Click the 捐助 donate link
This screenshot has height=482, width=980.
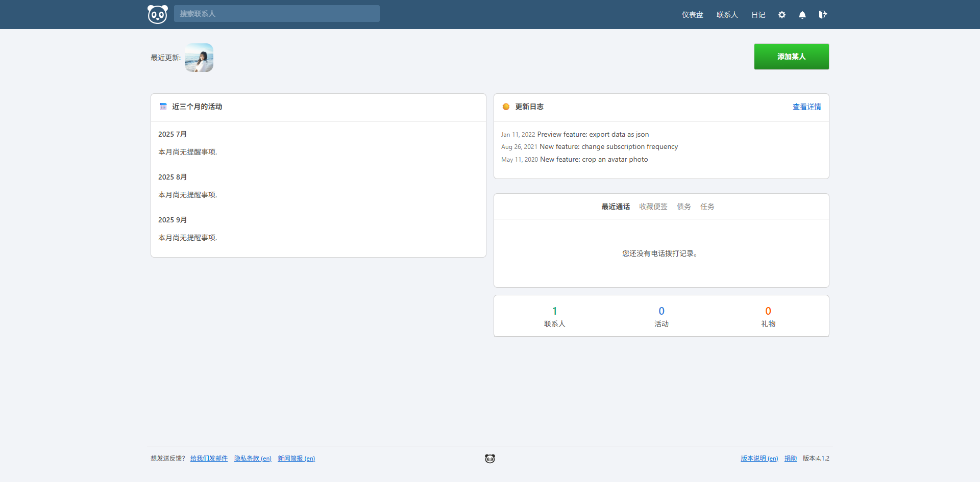click(791, 459)
